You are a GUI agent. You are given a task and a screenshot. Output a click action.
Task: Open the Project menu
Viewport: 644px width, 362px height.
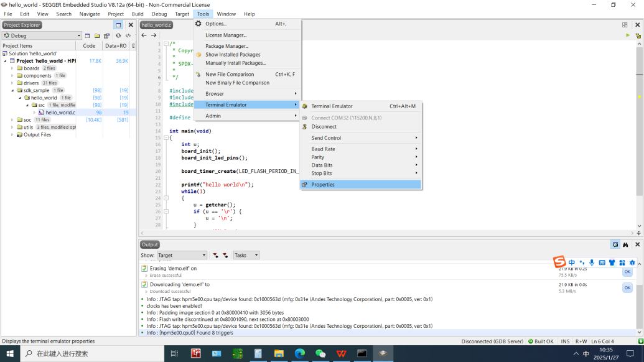115,14
